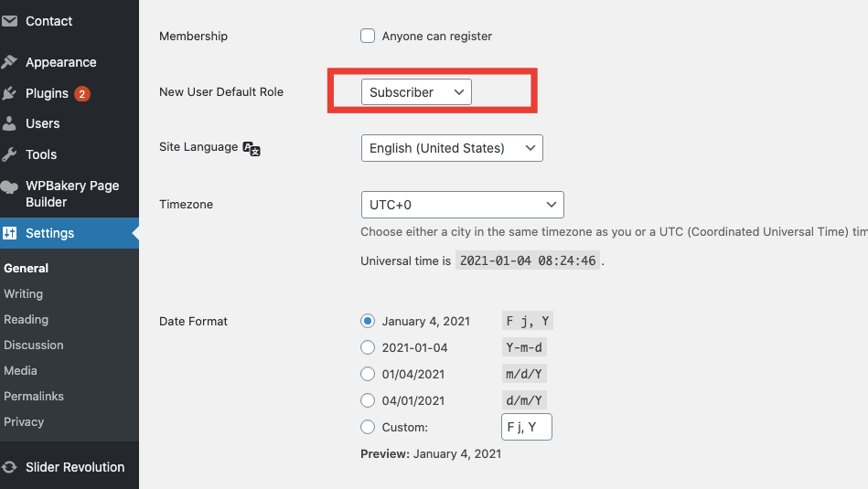
Task: Open the Timezone UTC+0 dropdown
Action: click(x=462, y=205)
